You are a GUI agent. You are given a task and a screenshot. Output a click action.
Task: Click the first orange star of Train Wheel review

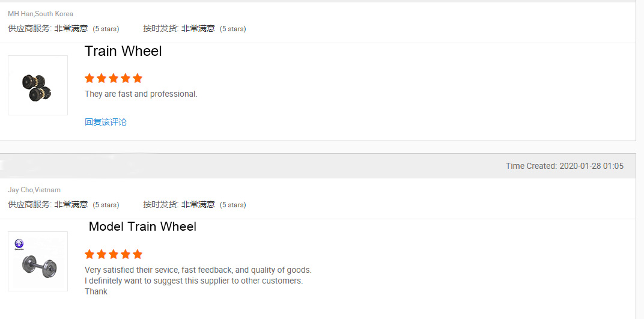(90, 78)
